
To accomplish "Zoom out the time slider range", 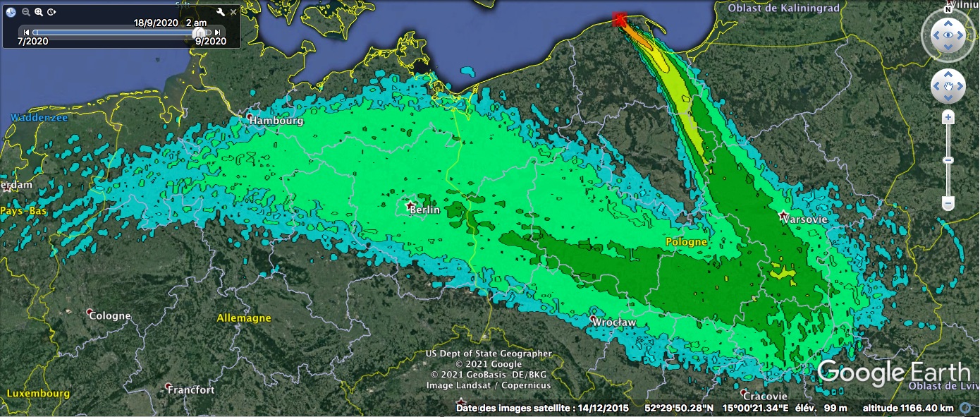I will click(26, 12).
